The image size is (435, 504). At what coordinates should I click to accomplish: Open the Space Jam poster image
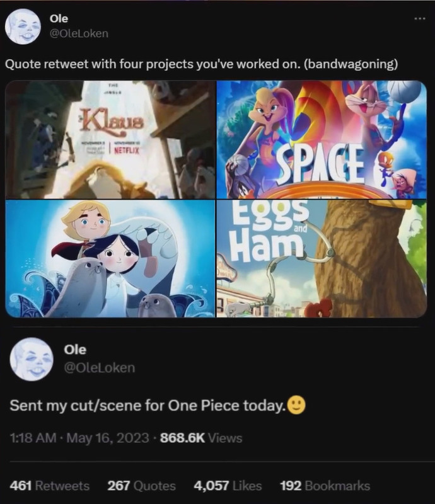point(322,139)
